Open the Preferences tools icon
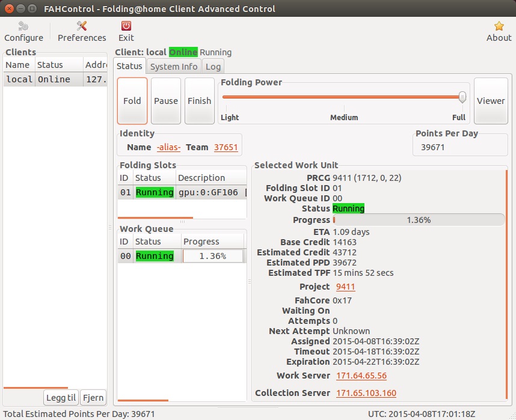This screenshot has height=420, width=516. (x=82, y=26)
